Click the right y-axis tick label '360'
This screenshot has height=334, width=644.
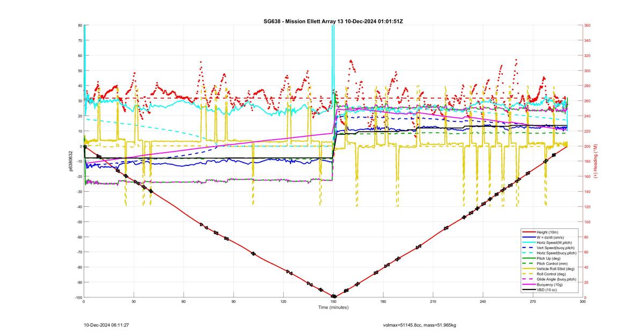588,25
